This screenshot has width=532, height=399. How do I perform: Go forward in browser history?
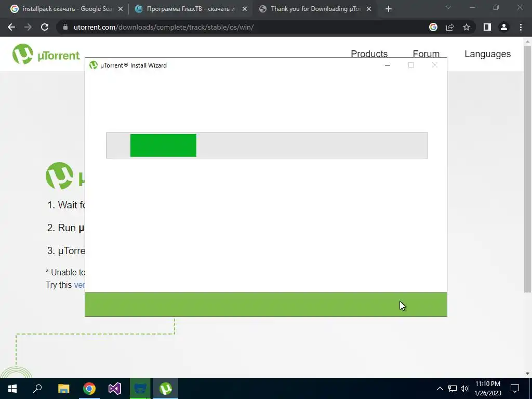coord(28,27)
